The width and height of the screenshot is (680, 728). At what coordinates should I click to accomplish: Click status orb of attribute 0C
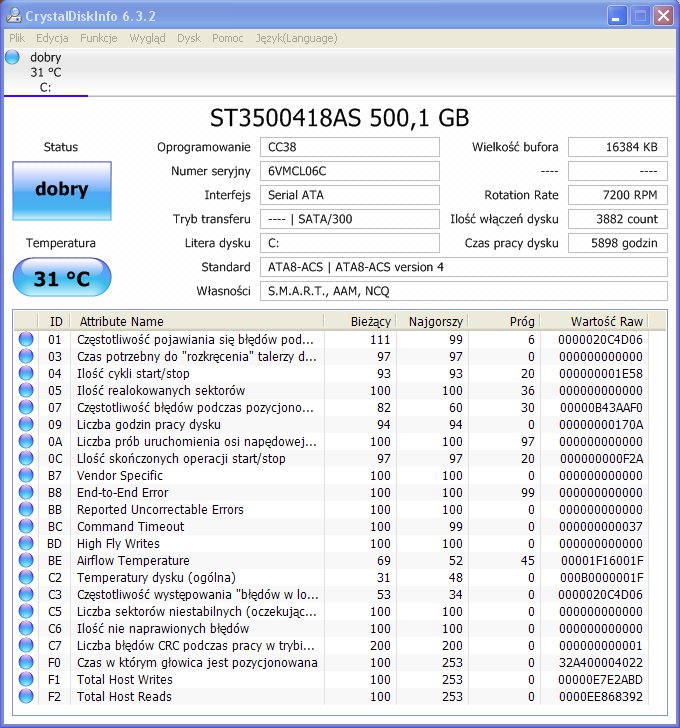click(26, 458)
